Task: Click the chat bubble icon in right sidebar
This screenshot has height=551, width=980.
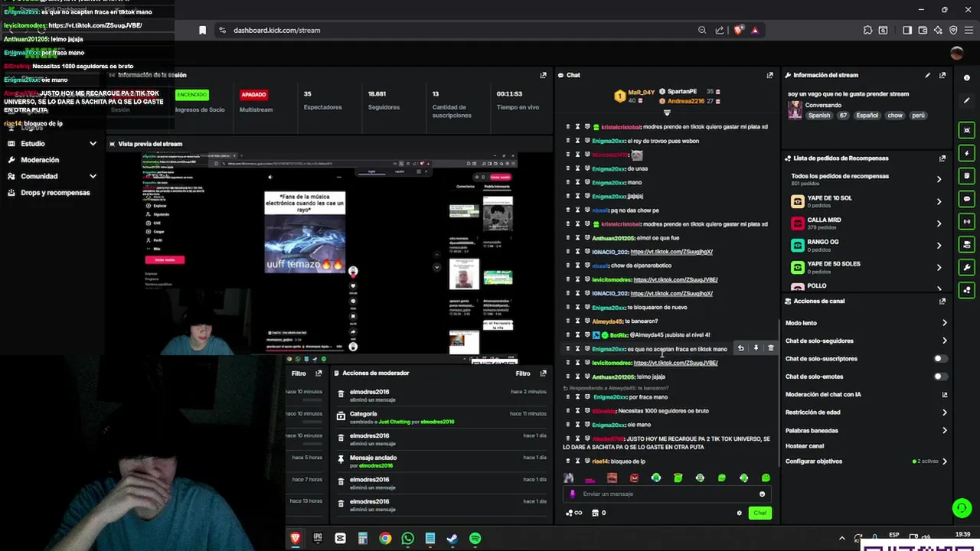Action: click(967, 199)
